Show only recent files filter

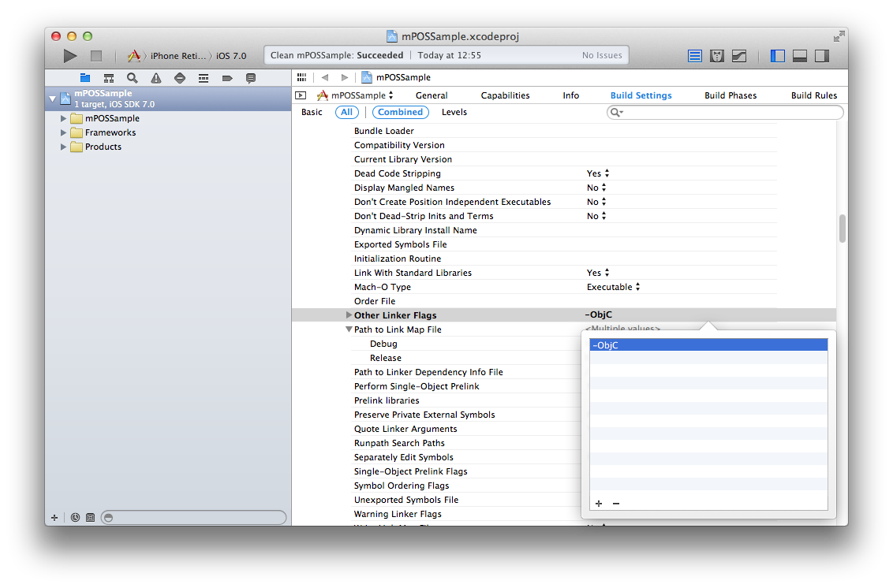(75, 517)
